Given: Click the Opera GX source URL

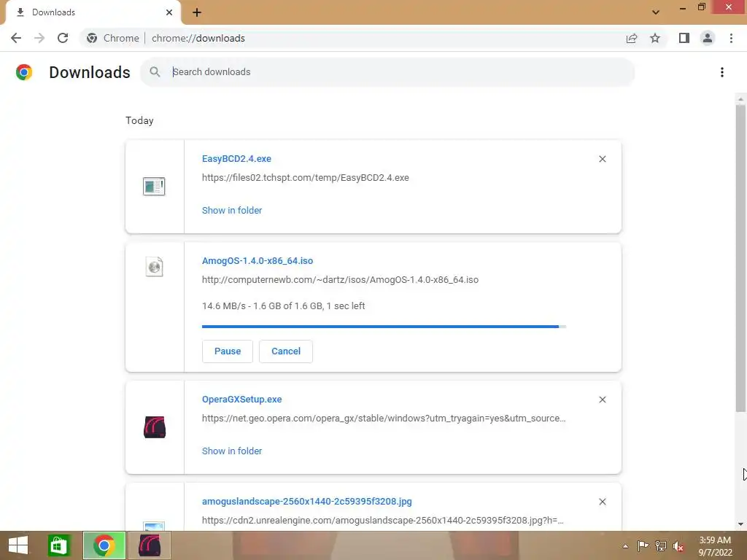Looking at the screenshot, I should [x=384, y=419].
